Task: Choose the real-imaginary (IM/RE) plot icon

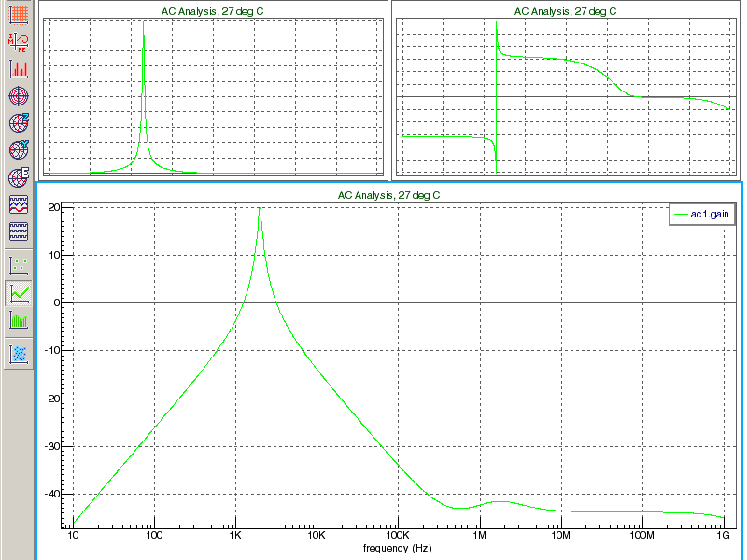Action: coord(19,42)
